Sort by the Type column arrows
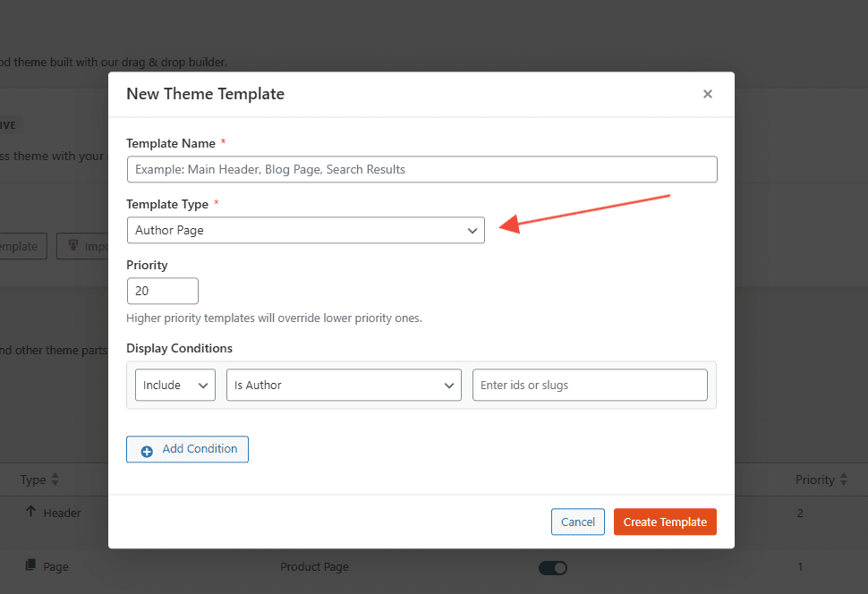868x594 pixels. (x=55, y=480)
